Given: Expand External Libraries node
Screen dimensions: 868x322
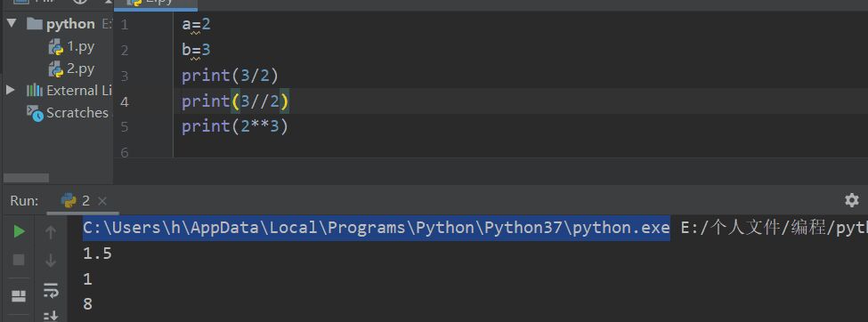Looking at the screenshot, I should 11,90.
